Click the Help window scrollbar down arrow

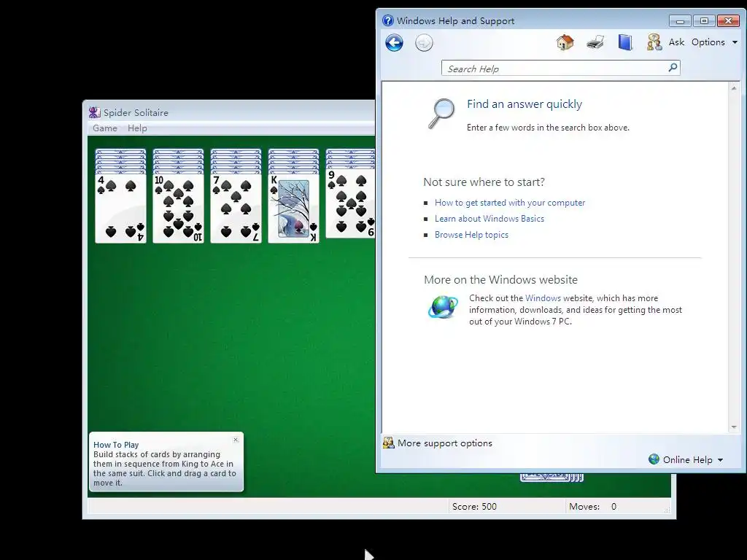[x=734, y=427]
